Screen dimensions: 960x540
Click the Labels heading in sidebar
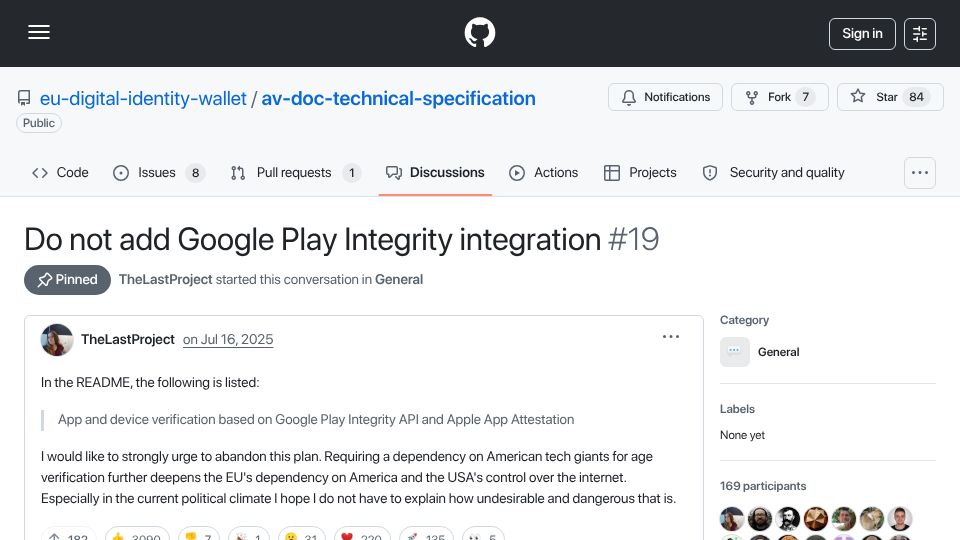[737, 409]
